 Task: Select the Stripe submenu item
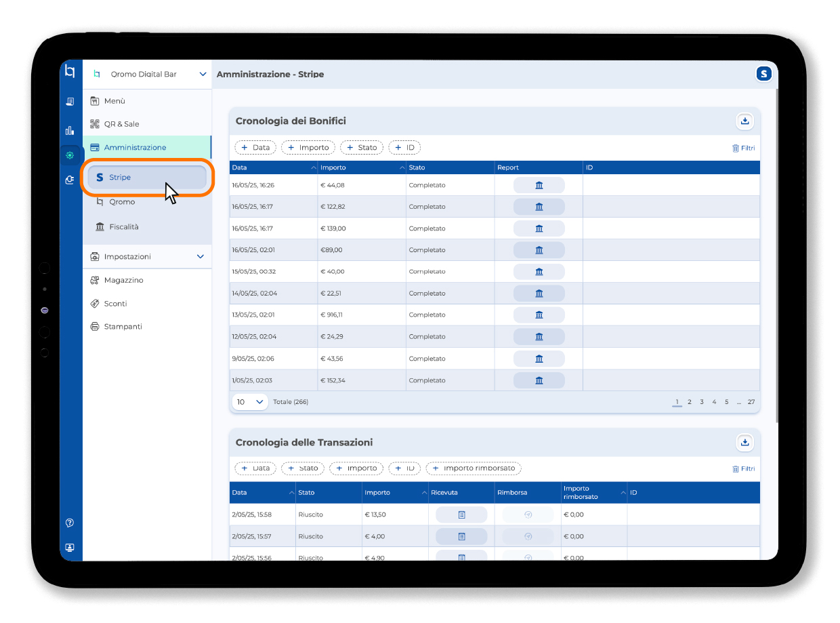(147, 178)
